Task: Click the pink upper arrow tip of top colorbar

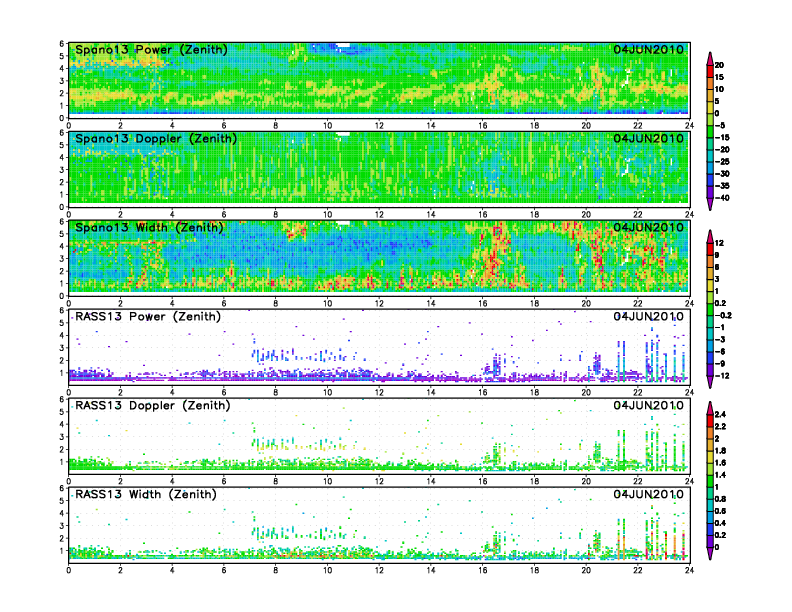Action: 710,59
